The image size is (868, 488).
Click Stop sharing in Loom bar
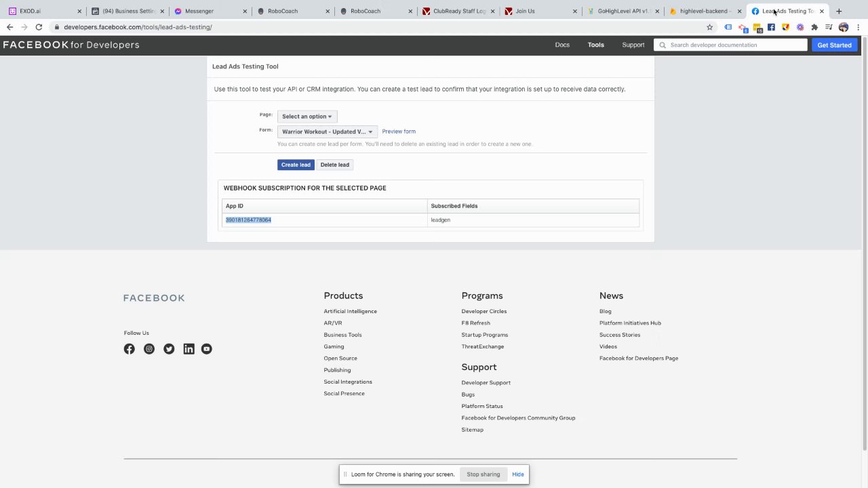coord(484,474)
